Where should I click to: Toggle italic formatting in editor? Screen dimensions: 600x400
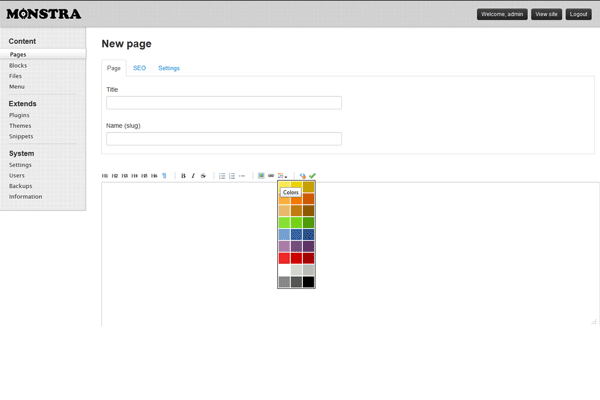click(193, 176)
